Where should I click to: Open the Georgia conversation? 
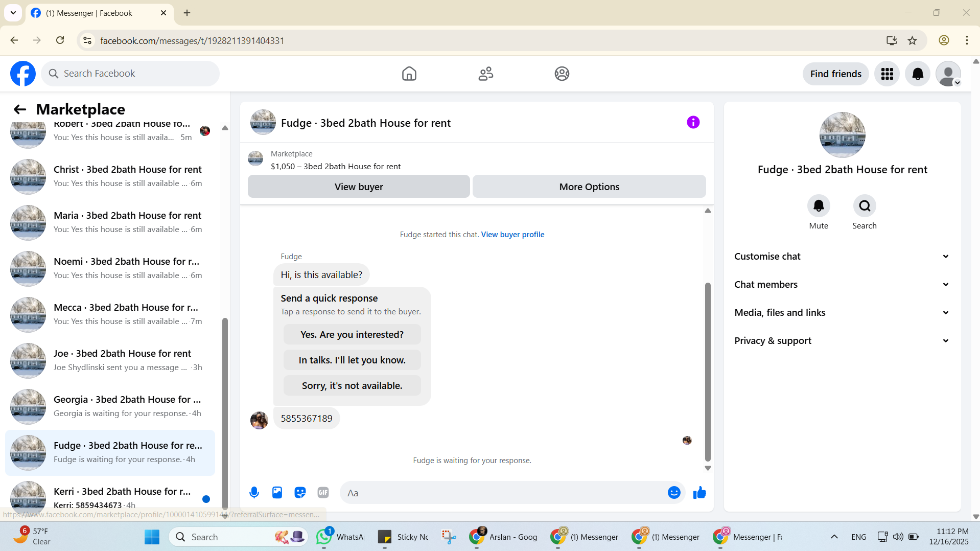coord(110,406)
